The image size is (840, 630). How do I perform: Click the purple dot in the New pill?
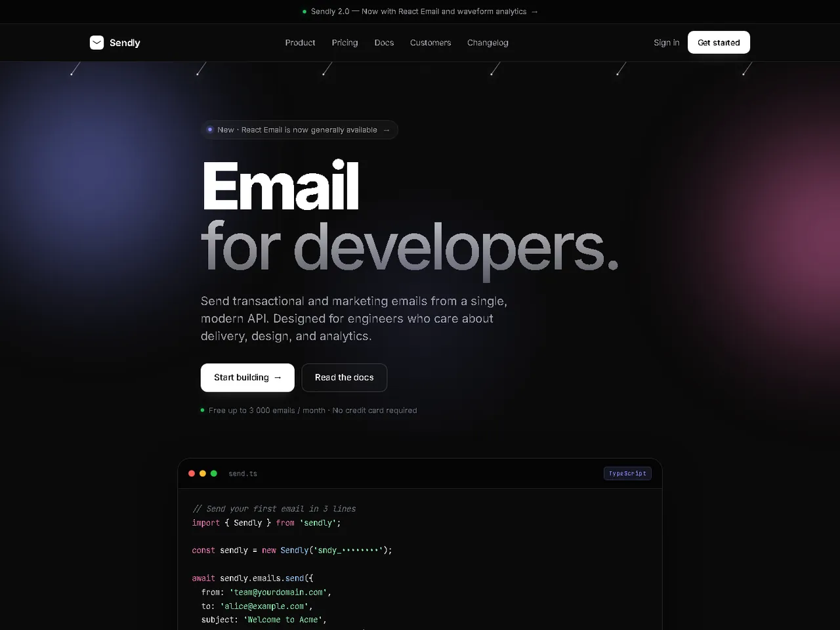tap(210, 130)
